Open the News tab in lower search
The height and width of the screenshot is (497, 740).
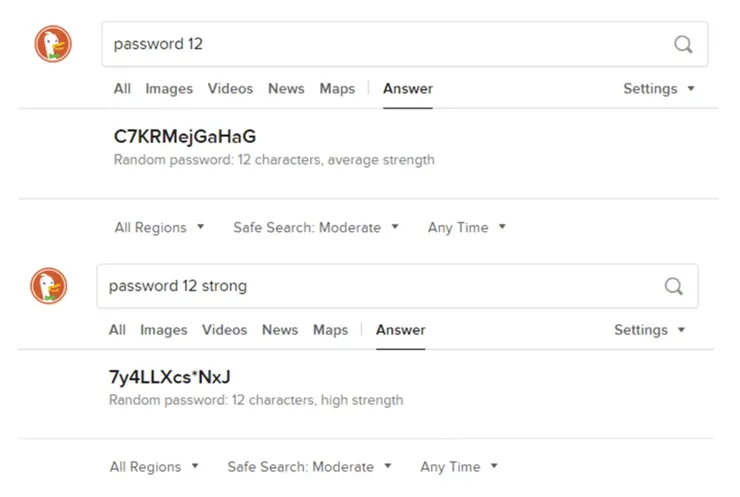(280, 330)
